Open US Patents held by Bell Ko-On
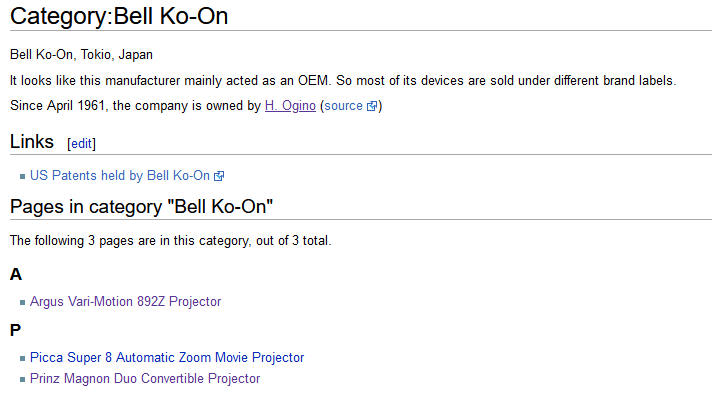The image size is (712, 394). (120, 176)
